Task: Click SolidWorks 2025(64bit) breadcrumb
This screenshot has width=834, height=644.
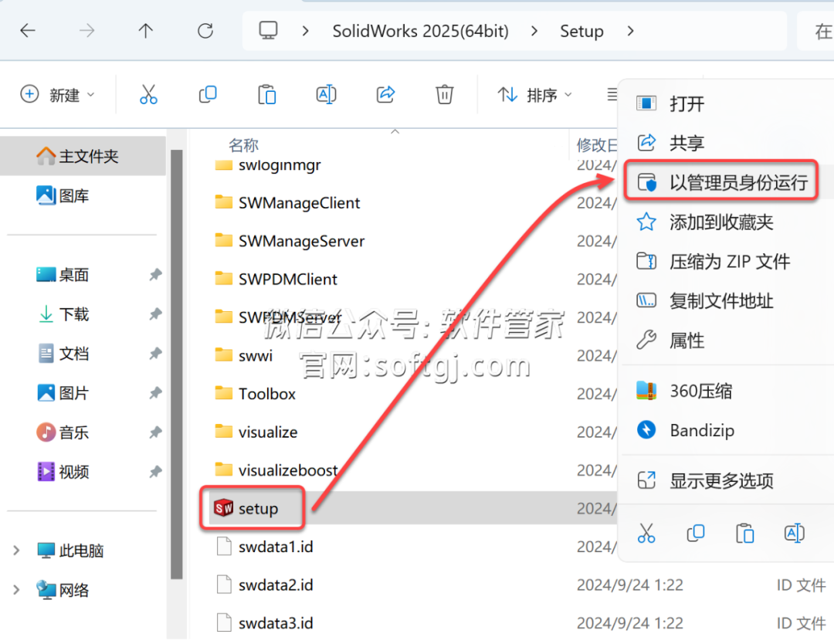Action: click(x=420, y=31)
